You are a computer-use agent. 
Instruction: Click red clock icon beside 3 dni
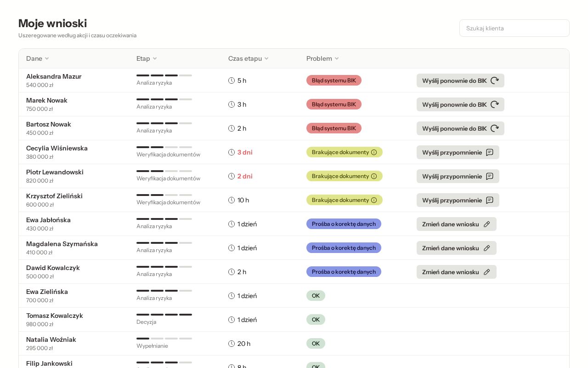click(x=232, y=152)
